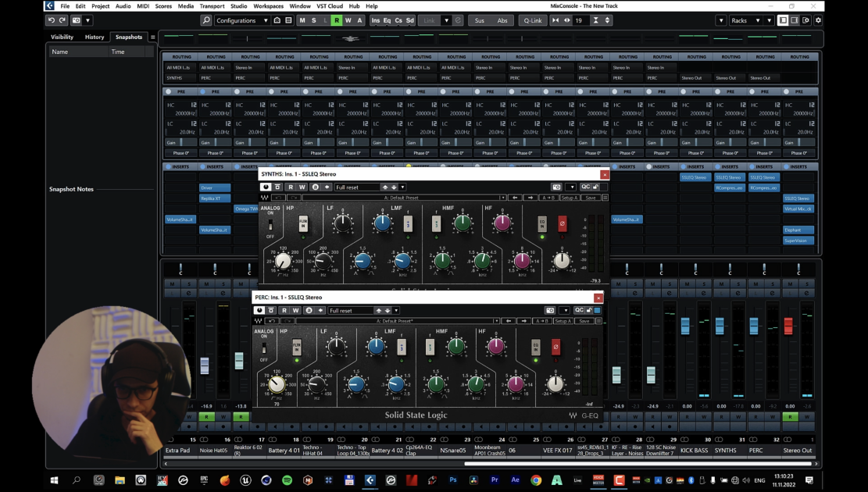Click the Snapshots panel menu icon
The width and height of the screenshot is (868, 492).
tap(153, 37)
